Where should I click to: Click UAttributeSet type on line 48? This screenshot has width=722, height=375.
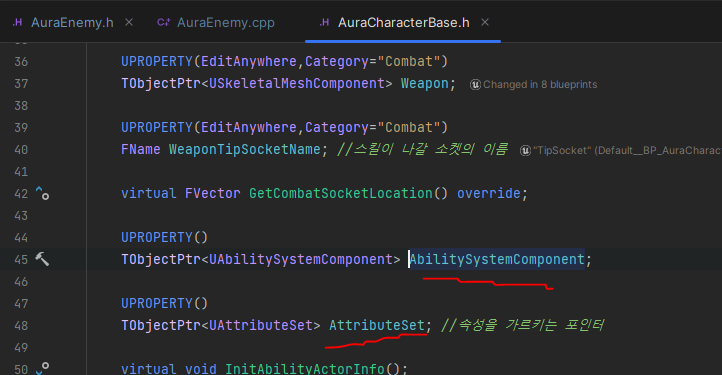(x=261, y=325)
